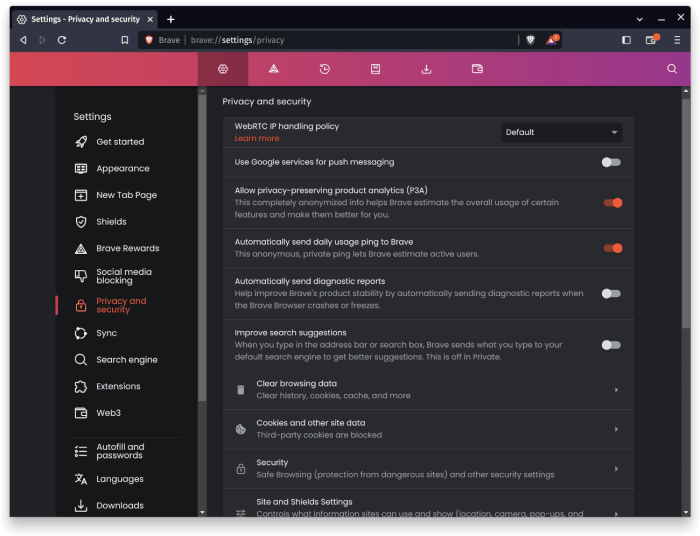Click the settings sidebar scrollbar down arrow
Screen dimensions: 700x536
click(202, 512)
